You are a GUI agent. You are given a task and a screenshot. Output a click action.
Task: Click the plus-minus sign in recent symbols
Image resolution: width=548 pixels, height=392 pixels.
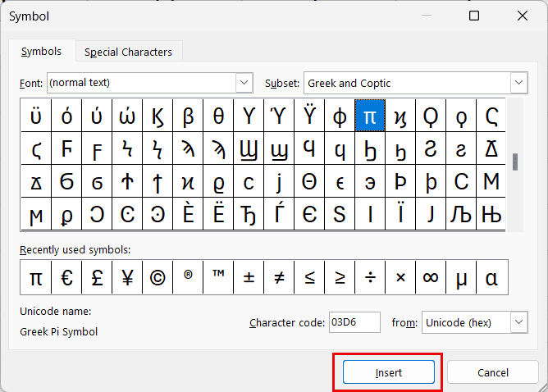tap(249, 278)
